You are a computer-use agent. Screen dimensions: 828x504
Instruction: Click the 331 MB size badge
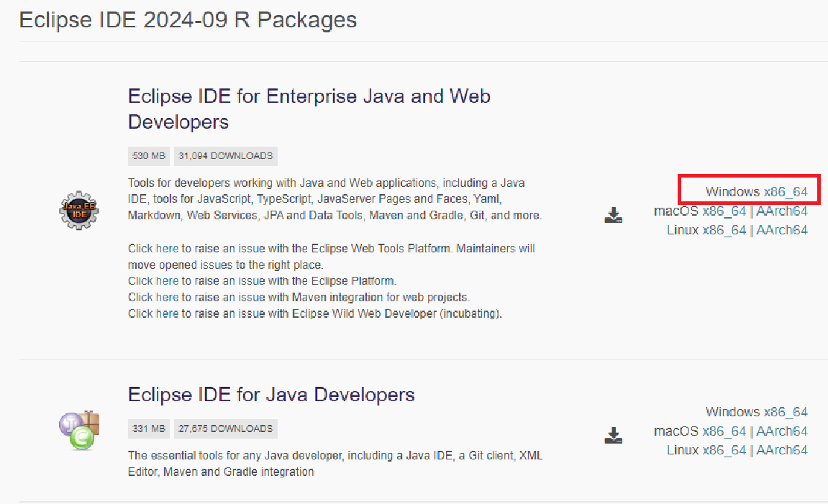coord(149,429)
